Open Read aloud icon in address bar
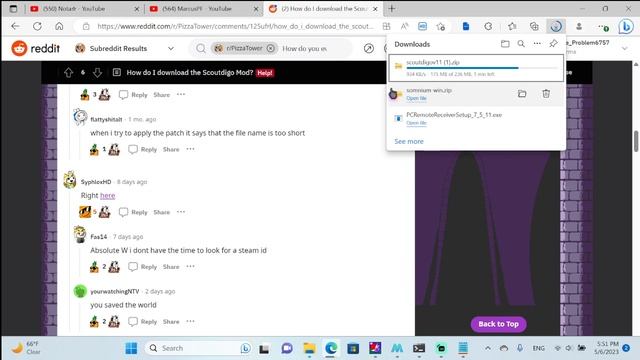This screenshot has width=640, height=360. tap(404, 27)
